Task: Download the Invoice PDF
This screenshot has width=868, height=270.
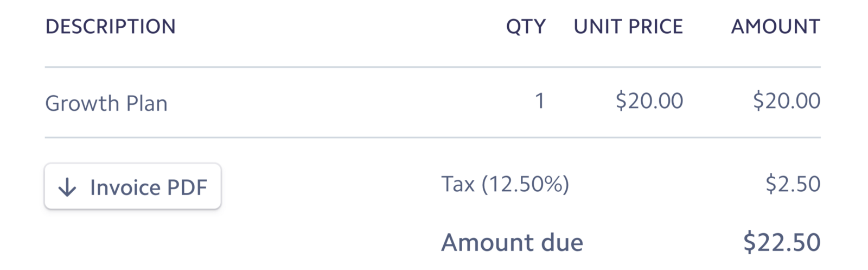Action: [133, 186]
